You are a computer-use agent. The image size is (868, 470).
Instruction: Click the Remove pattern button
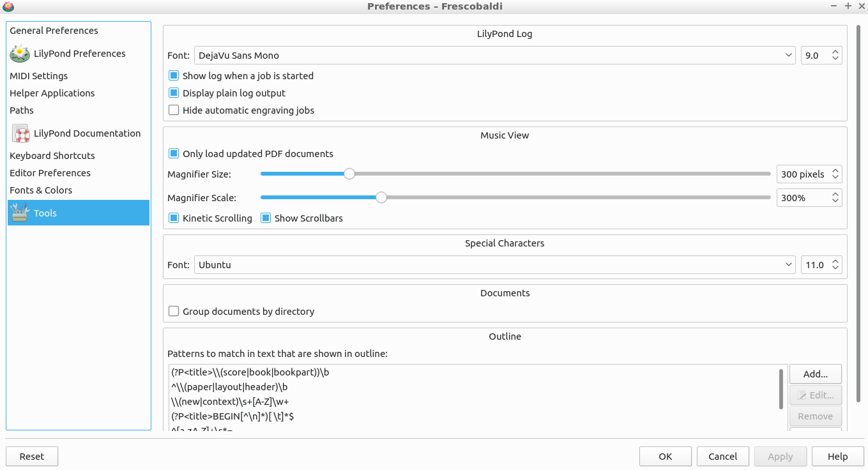(816, 416)
